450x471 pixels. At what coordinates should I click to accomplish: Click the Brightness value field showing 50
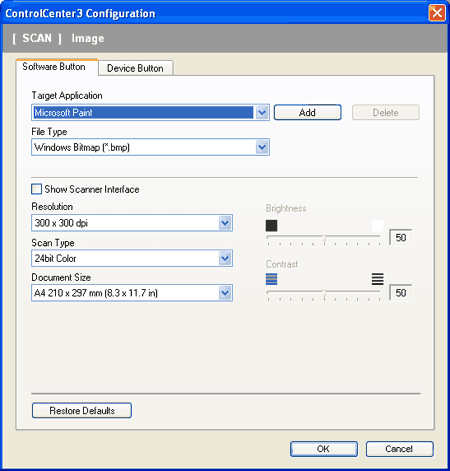[x=401, y=237]
